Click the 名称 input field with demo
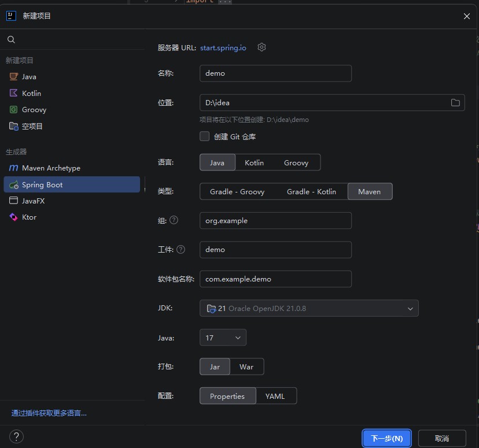The image size is (479, 448). click(x=275, y=73)
